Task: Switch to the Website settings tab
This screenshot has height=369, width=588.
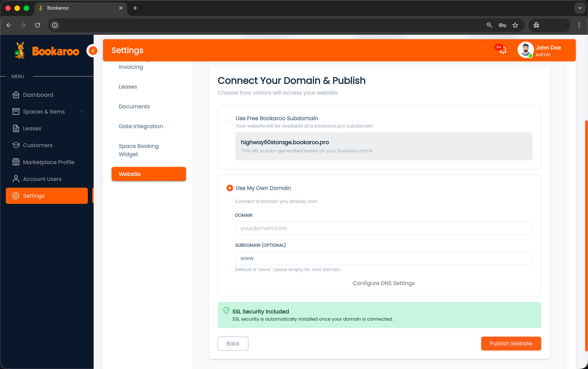Action: tap(148, 174)
